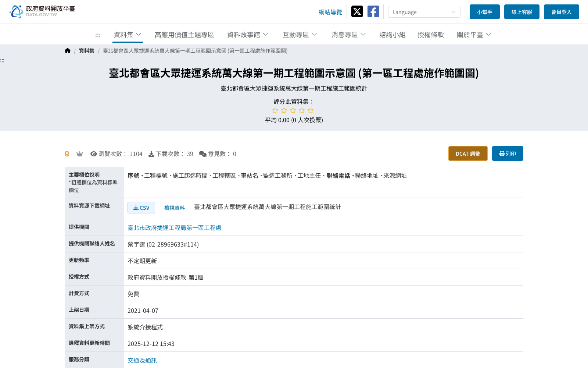Image resolution: width=588 pixels, height=368 pixels.
Task: Click the 列印 print button
Action: (508, 153)
